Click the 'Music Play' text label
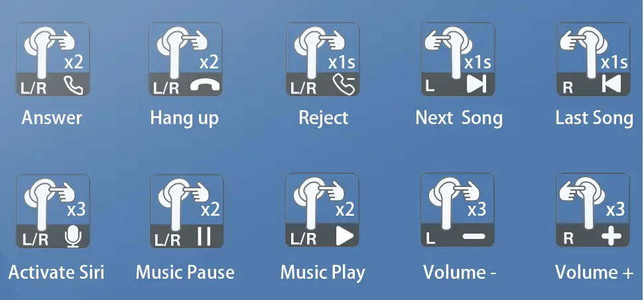Image resolution: width=644 pixels, height=300 pixels. (323, 273)
